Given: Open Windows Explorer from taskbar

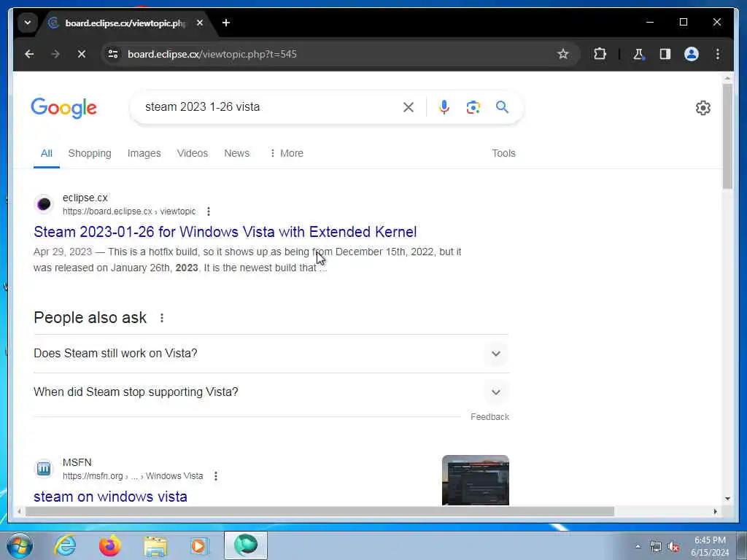Looking at the screenshot, I should click(x=155, y=547).
